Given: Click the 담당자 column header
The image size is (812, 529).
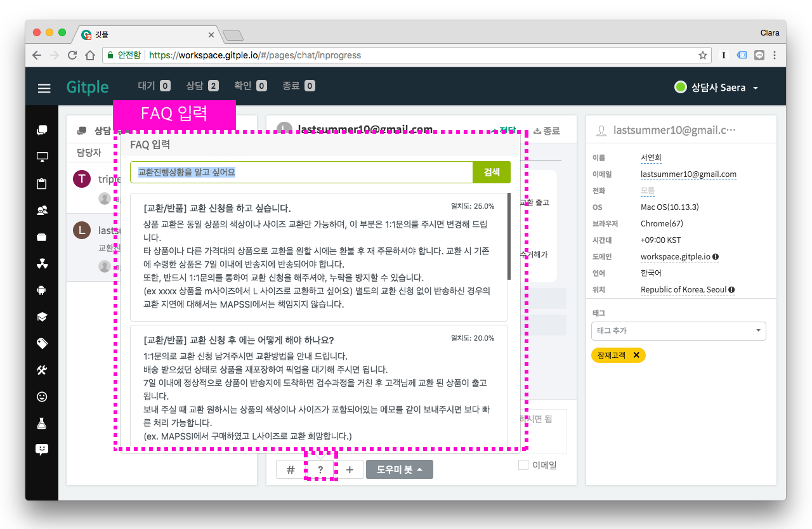Looking at the screenshot, I should [x=89, y=153].
